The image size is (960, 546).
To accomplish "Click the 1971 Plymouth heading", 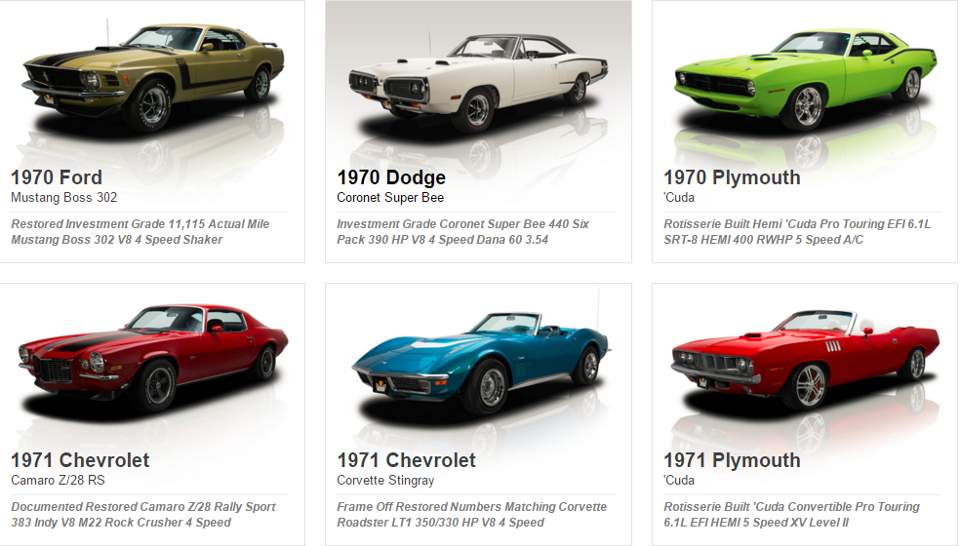I will click(x=732, y=460).
